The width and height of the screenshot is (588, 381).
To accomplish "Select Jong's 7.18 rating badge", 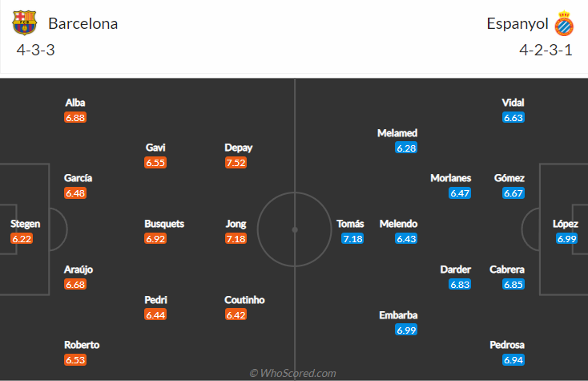I will 236,239.
